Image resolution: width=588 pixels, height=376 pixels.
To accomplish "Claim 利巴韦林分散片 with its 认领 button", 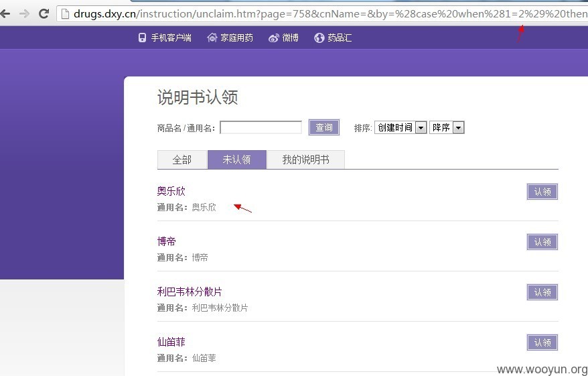I will 542,292.
